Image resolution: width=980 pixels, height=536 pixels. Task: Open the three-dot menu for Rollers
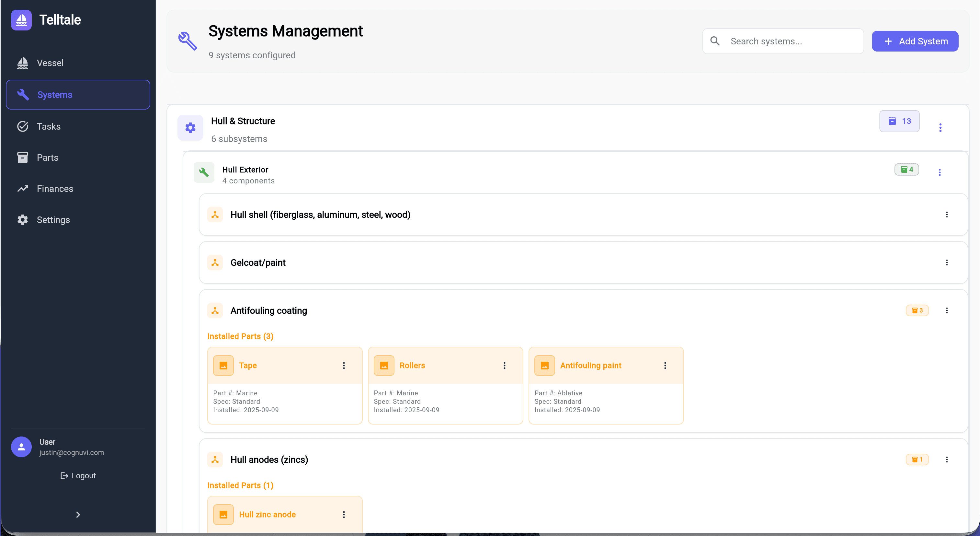(505, 365)
